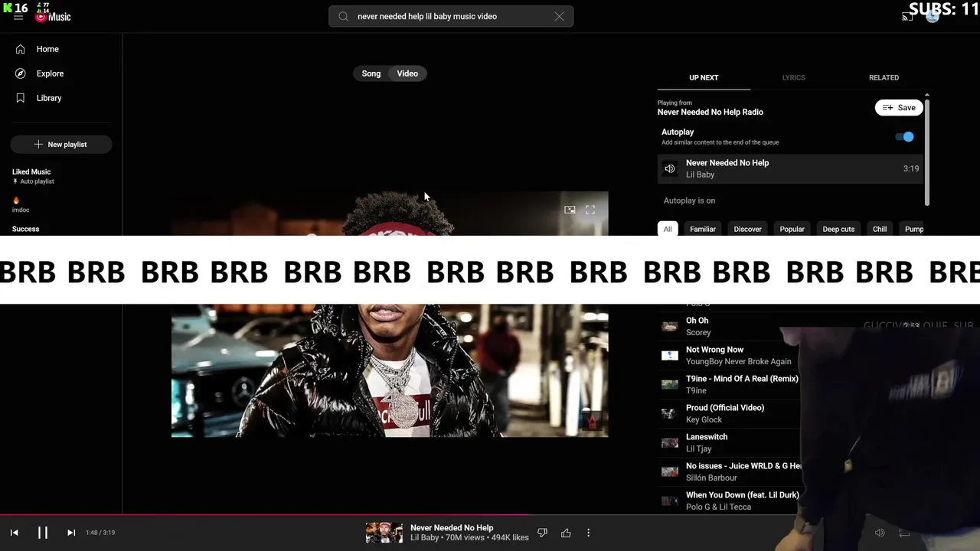
Task: Select the UP NEXT tab
Action: pyautogui.click(x=704, y=77)
